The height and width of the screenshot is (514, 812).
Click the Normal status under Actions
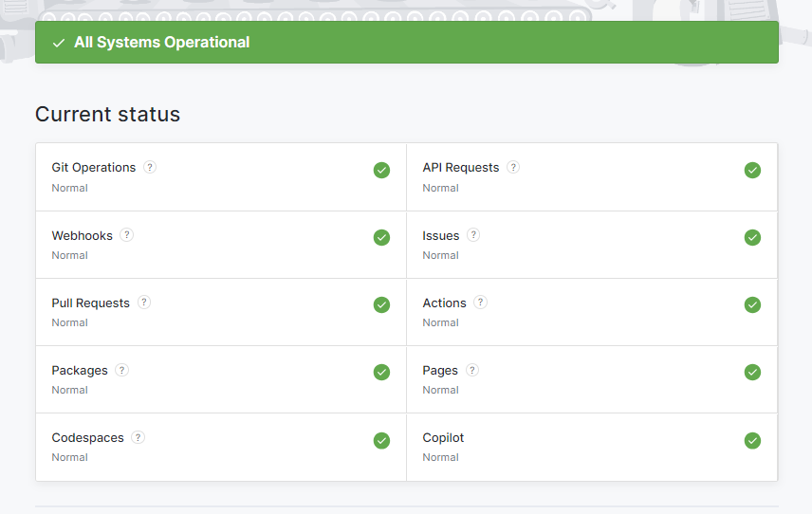coord(441,322)
